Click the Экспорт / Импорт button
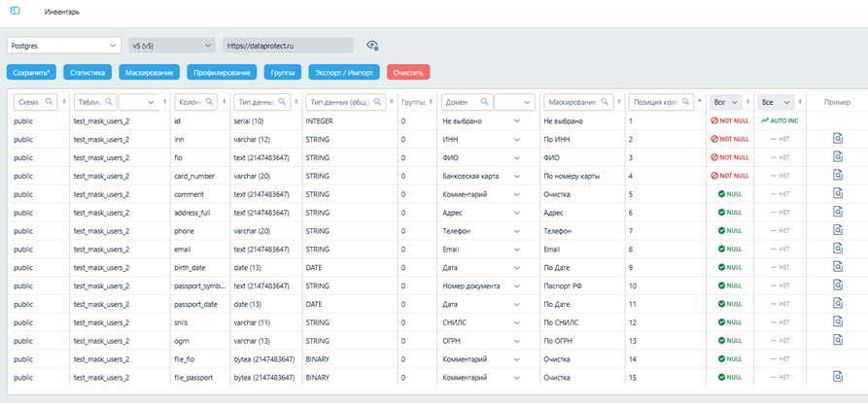868x403 pixels. (343, 72)
